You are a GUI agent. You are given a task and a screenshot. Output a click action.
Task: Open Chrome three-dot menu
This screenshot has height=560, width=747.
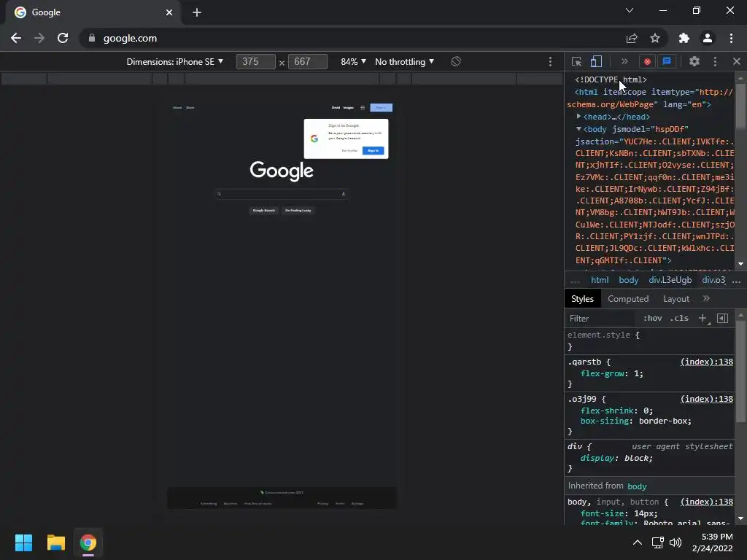(x=731, y=38)
